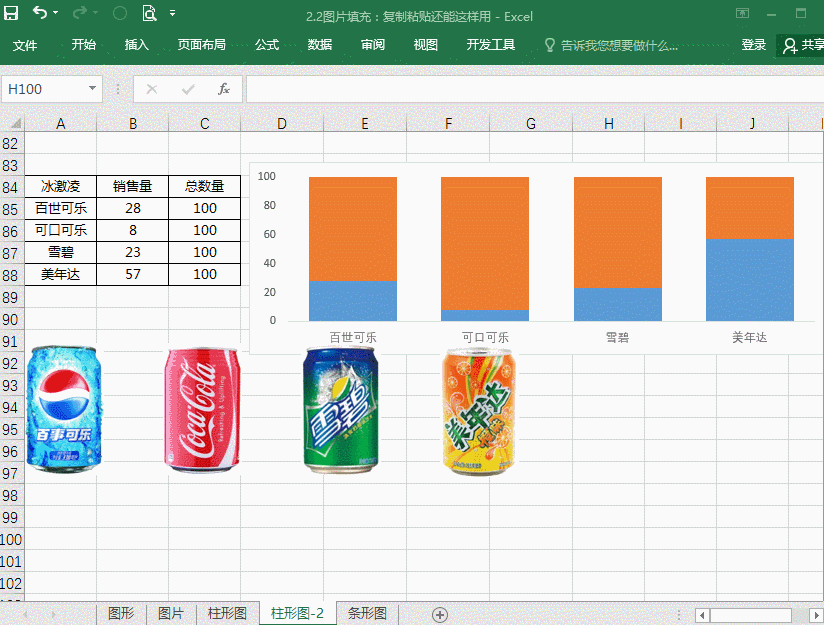Open the 审阅 ribbon tab
The width and height of the screenshot is (824, 625).
tap(373, 45)
